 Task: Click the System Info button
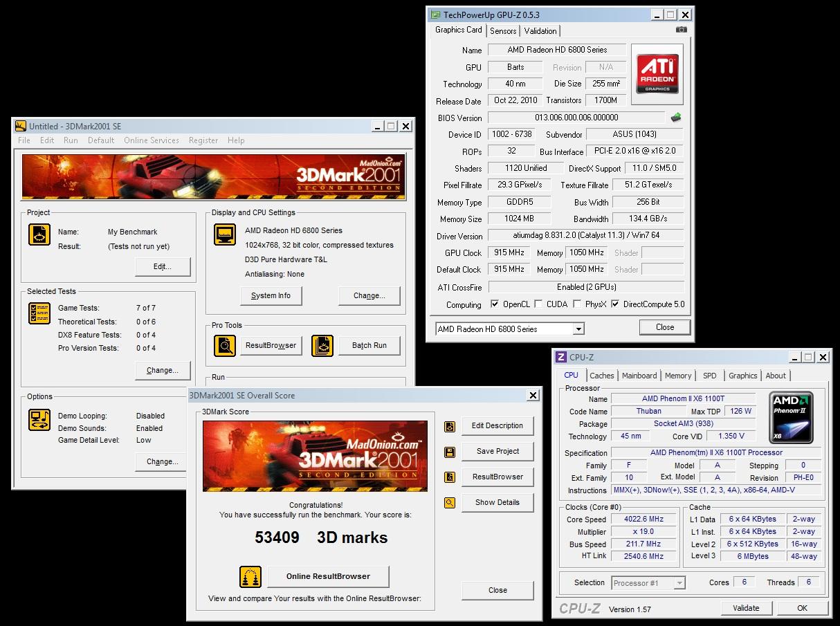pyautogui.click(x=271, y=295)
